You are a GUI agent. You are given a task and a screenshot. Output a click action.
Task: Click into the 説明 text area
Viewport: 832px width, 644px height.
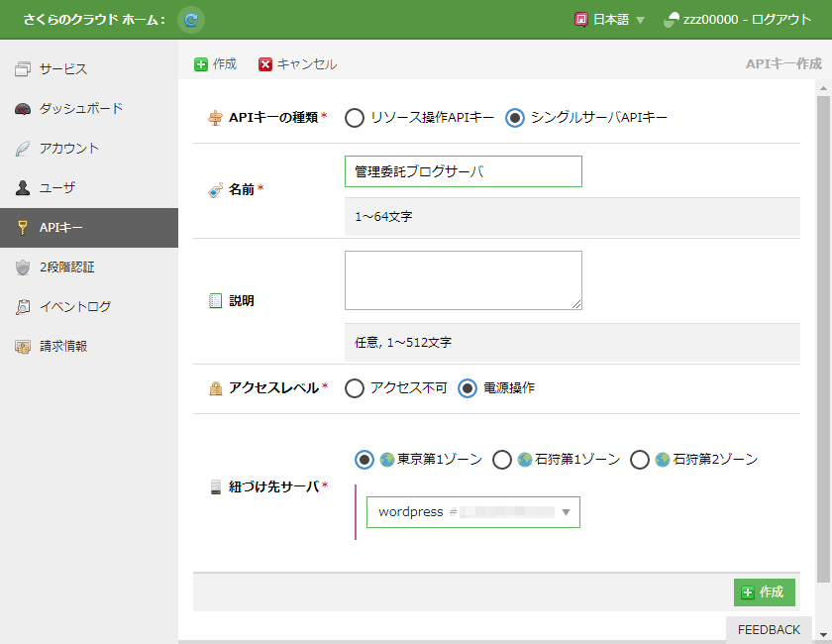(463, 280)
